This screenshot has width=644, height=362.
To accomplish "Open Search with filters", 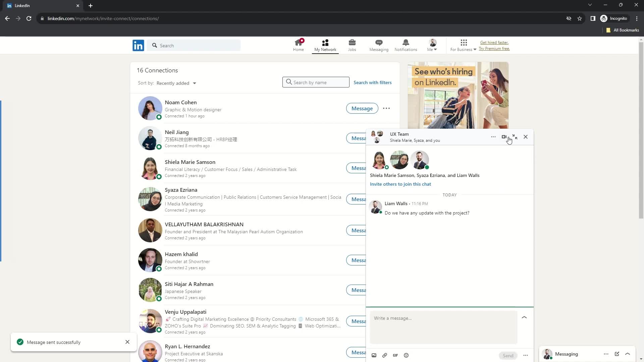I will coord(372,82).
